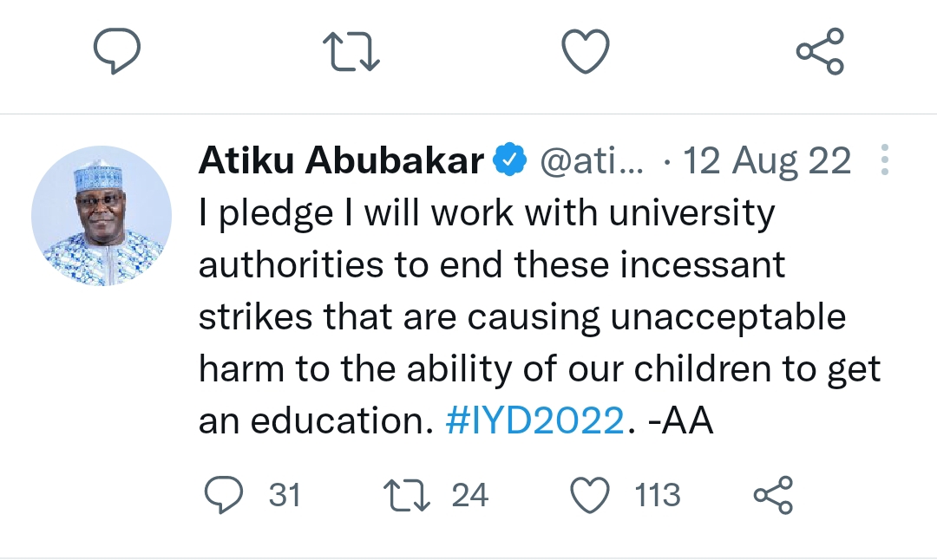Image resolution: width=937 pixels, height=560 pixels.
Task: Like Atiku's tweet with heart icon
Action: pos(590,495)
